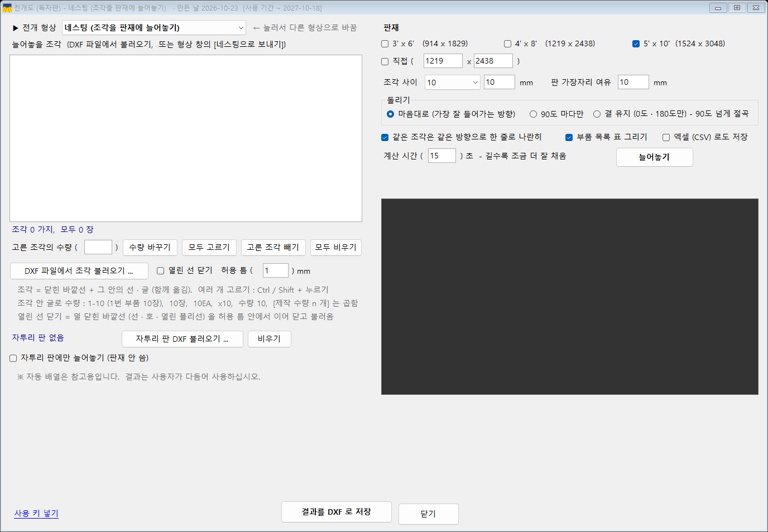Click the 닫기 button
This screenshot has height=532, width=768.
429,514
